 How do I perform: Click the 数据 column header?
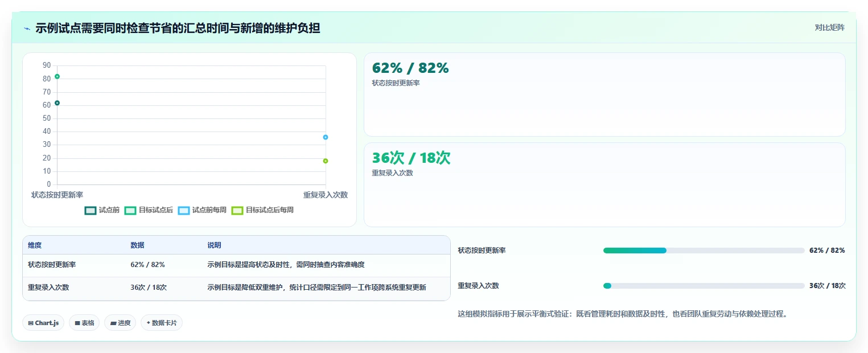pos(137,245)
